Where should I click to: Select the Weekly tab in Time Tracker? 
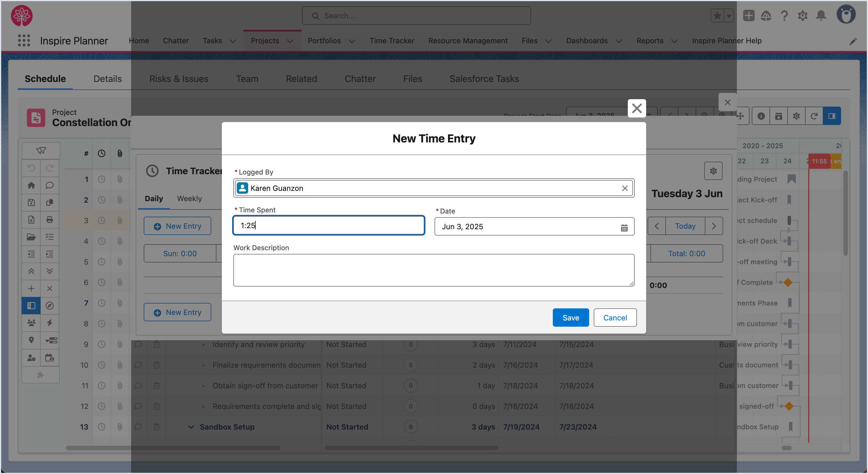[x=189, y=198]
